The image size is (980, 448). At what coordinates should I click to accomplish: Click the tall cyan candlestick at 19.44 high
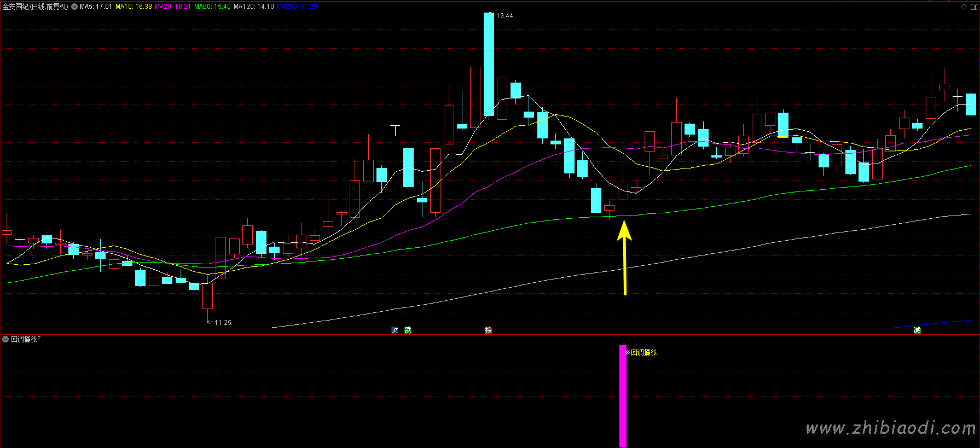point(489,64)
